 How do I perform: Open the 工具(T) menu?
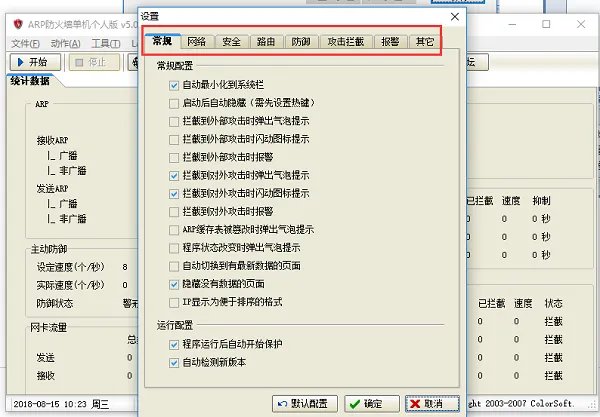[x=105, y=44]
